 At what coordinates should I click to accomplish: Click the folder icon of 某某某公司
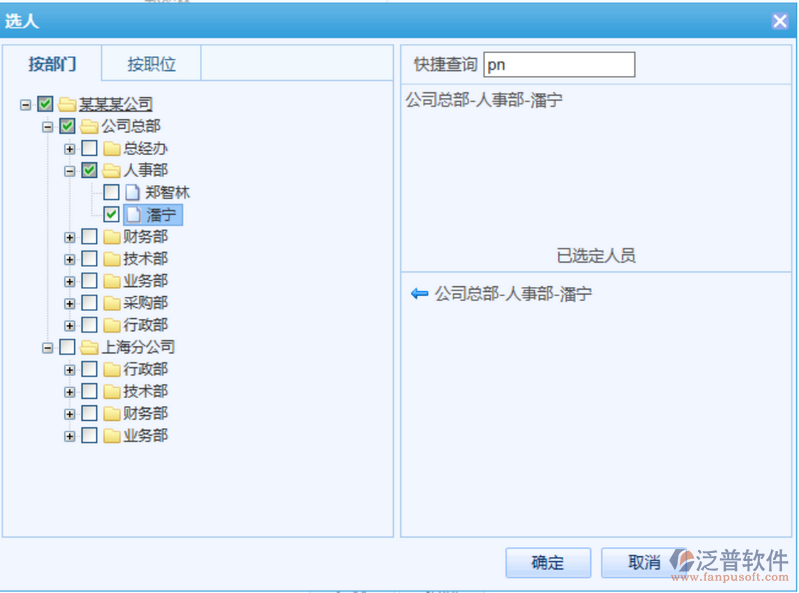[67, 104]
